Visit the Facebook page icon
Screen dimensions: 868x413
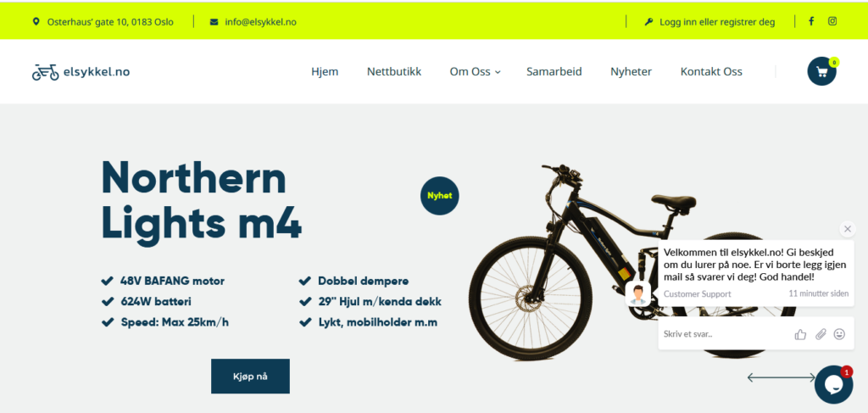pos(811,21)
